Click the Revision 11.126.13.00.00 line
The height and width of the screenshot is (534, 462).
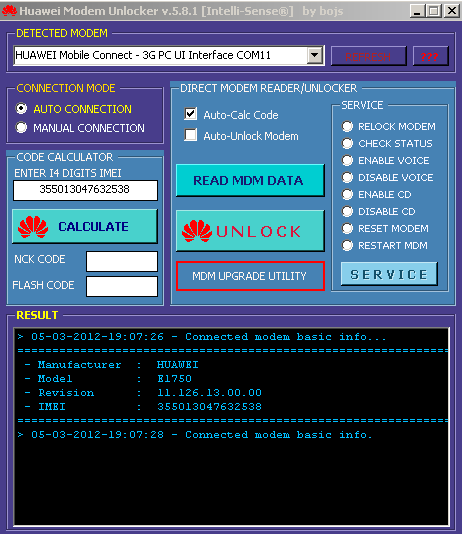point(143,392)
